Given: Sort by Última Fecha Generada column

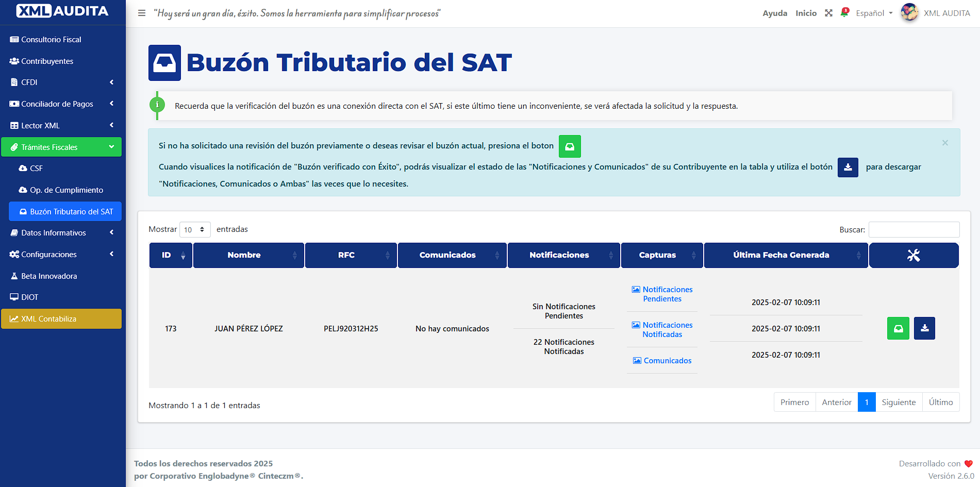Looking at the screenshot, I should coord(786,255).
